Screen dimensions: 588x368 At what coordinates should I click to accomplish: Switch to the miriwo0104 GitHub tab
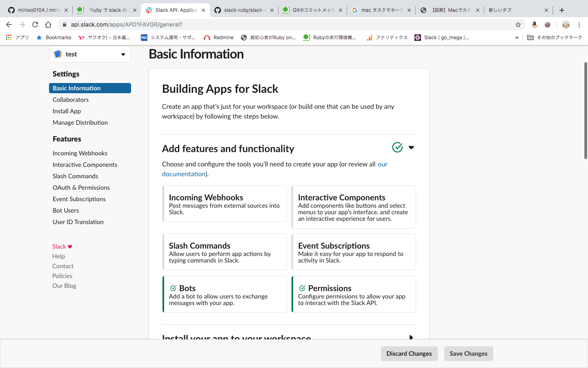(x=38, y=10)
